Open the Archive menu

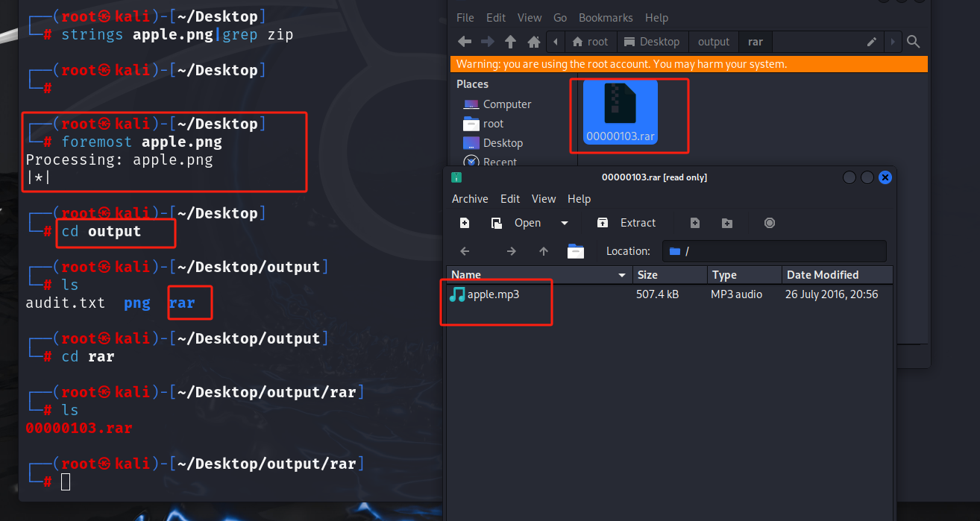[470, 199]
